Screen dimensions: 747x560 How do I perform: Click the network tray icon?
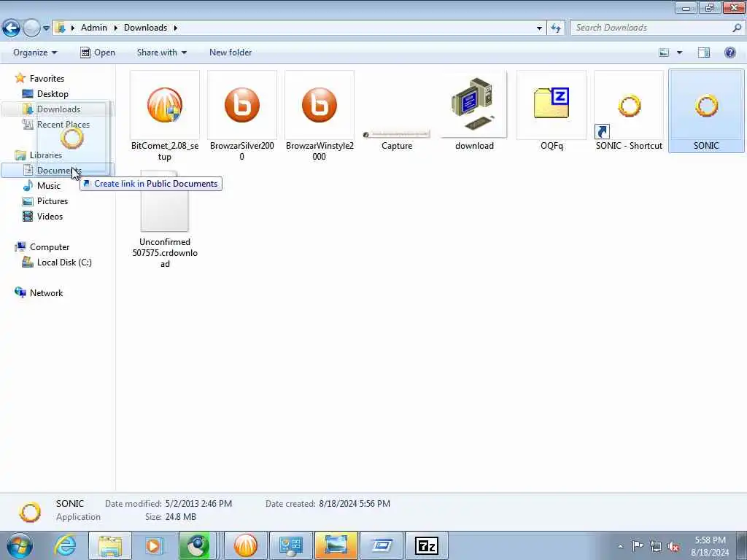tap(656, 546)
